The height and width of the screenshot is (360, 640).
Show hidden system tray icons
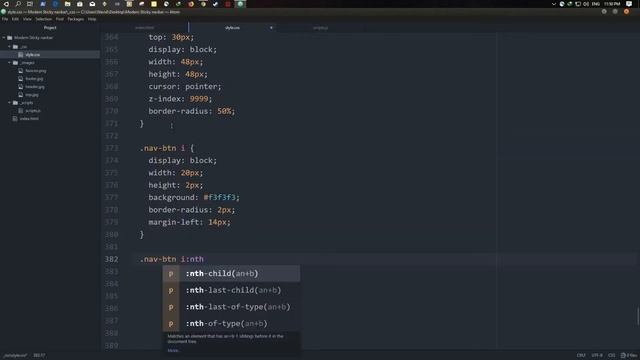coord(553,4)
